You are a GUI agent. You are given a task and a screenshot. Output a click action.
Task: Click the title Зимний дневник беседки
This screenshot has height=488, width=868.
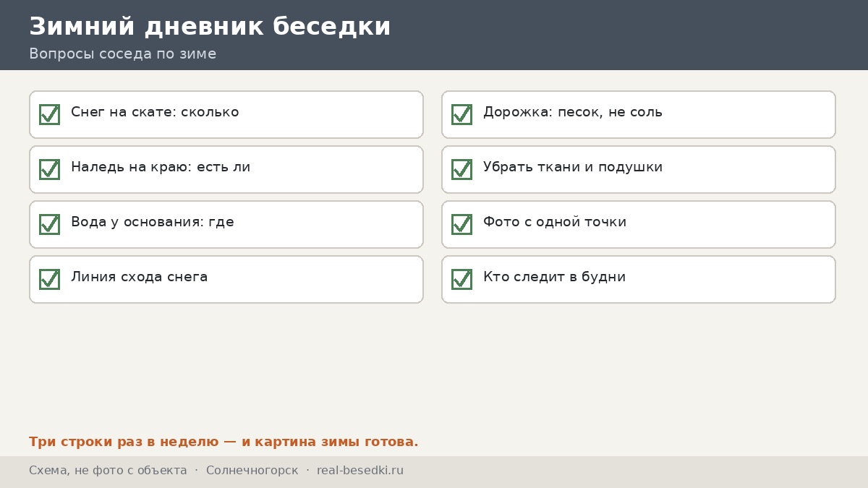coord(210,26)
